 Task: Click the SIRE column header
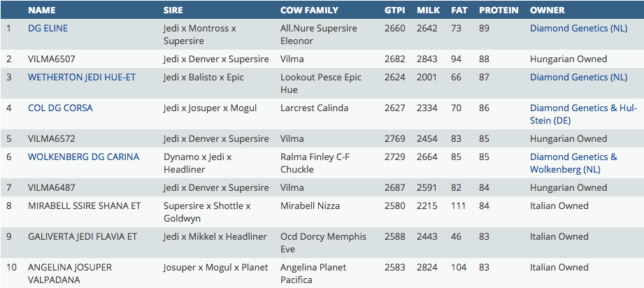(173, 10)
